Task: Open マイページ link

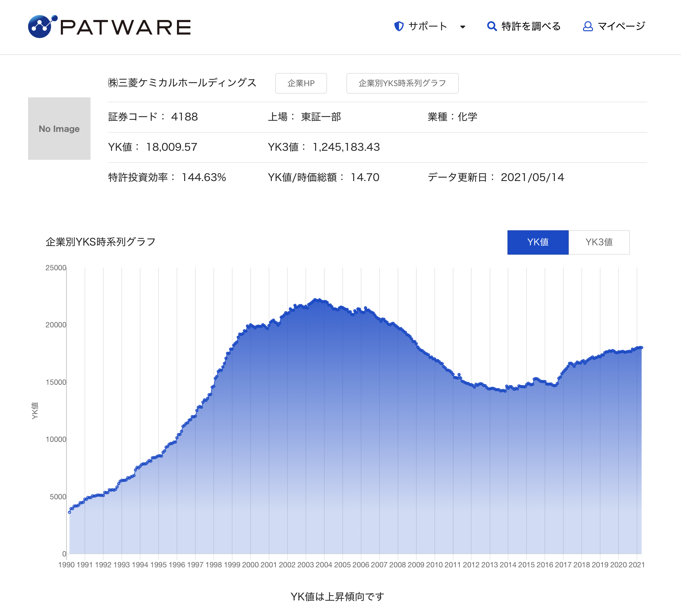Action: (x=621, y=26)
